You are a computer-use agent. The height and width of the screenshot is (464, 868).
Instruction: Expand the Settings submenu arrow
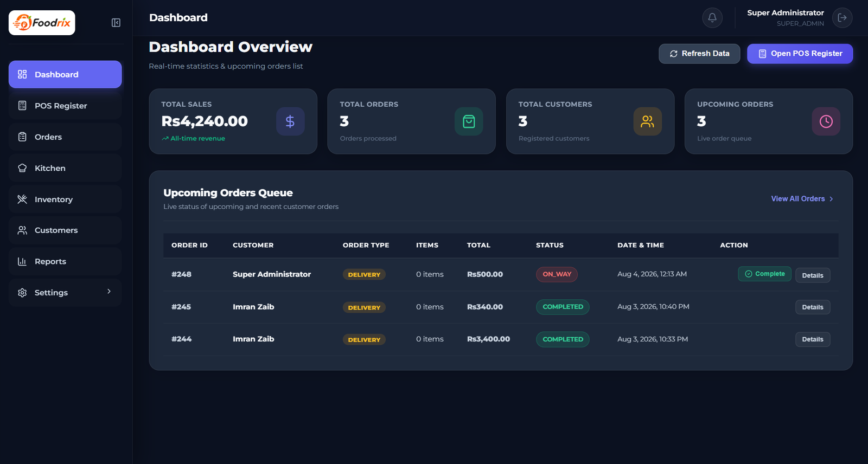[109, 292]
